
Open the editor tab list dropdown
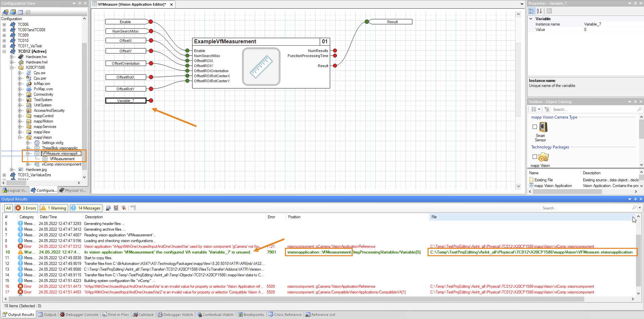pos(522,4)
